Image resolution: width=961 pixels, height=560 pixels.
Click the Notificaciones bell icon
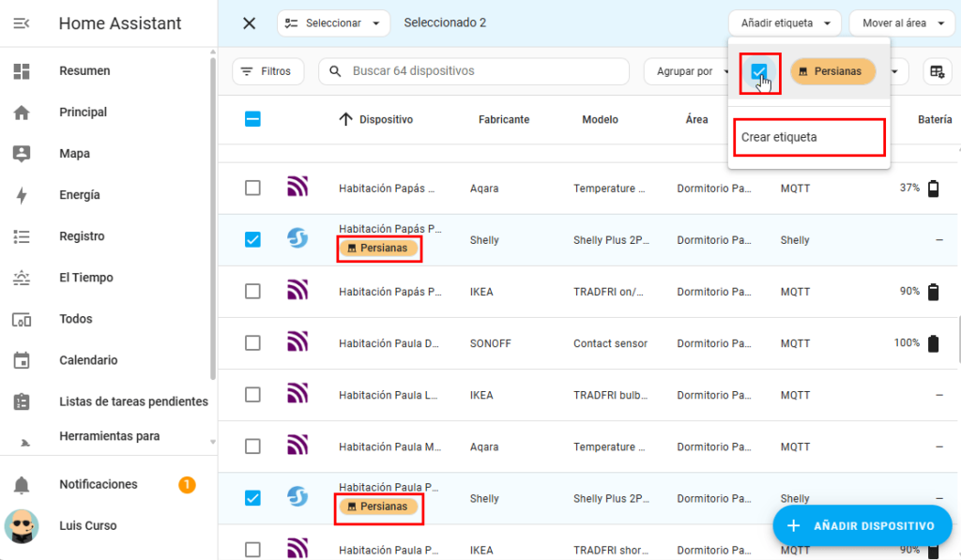pyautogui.click(x=22, y=485)
